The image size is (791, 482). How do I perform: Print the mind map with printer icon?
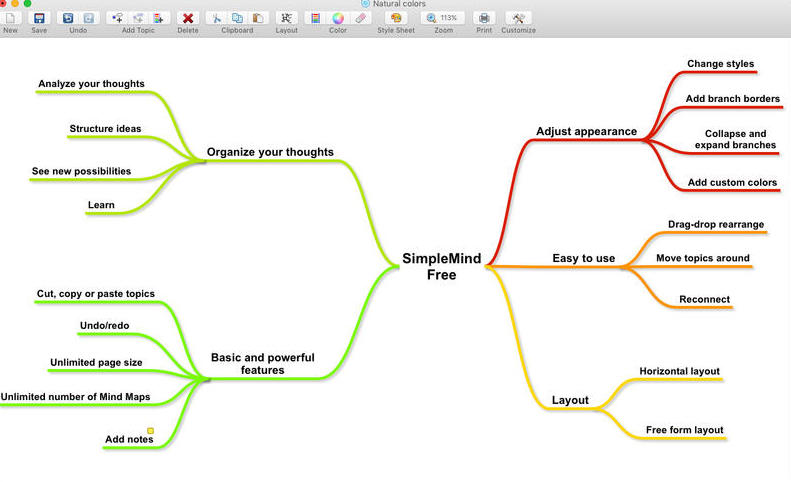pyautogui.click(x=484, y=18)
